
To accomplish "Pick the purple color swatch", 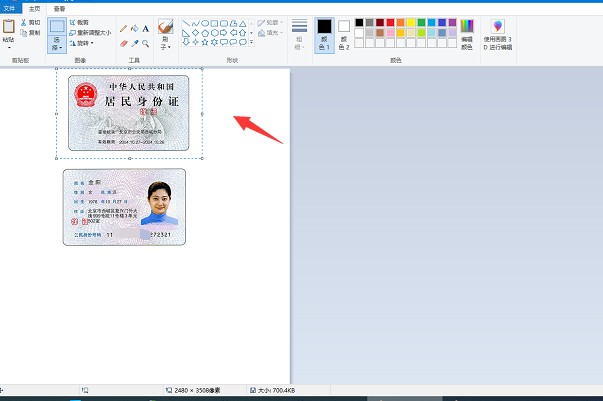I will [453, 23].
